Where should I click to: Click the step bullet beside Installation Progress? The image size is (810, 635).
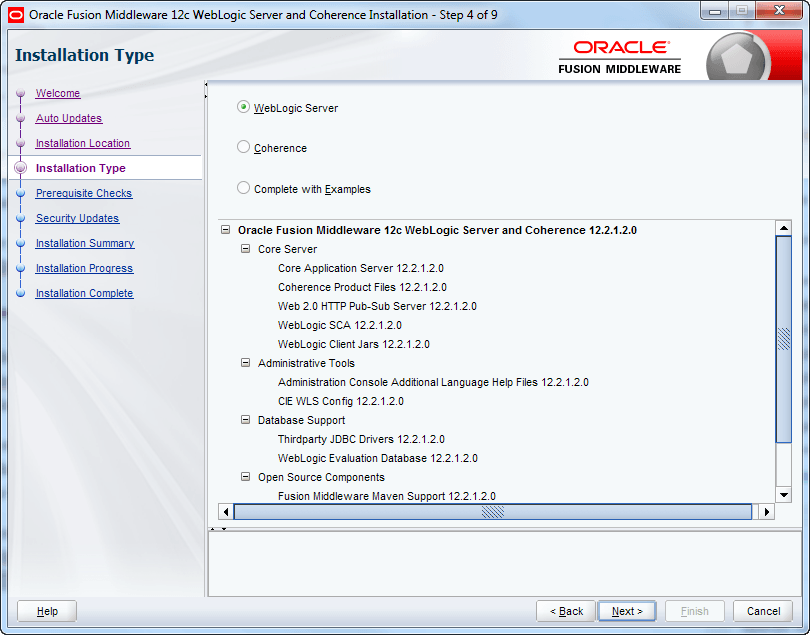(21, 268)
